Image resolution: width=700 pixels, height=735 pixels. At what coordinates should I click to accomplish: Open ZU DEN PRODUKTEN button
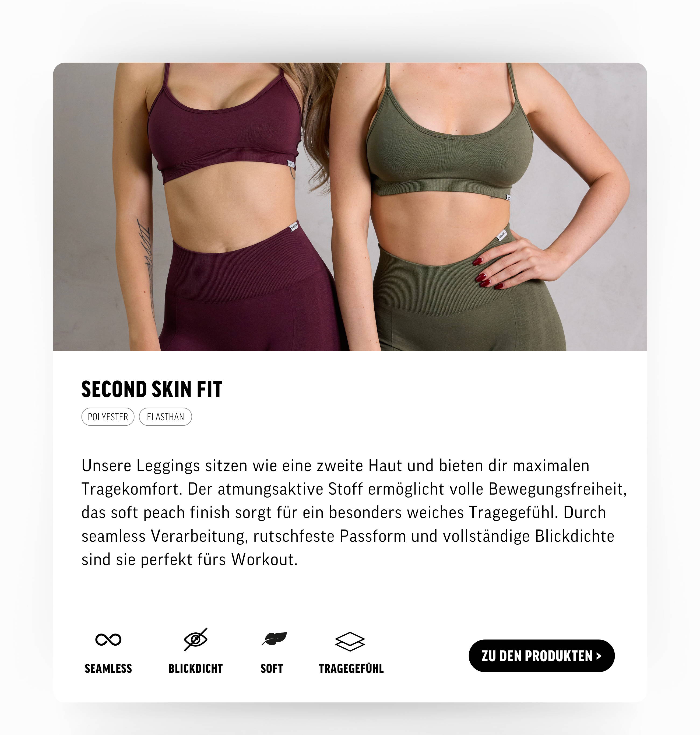click(541, 656)
